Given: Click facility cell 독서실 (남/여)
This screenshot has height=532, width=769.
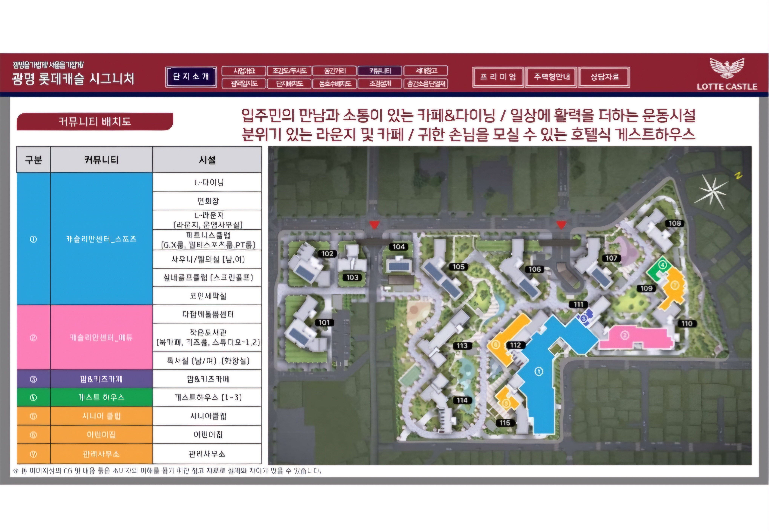Looking at the screenshot, I should click(x=207, y=361).
